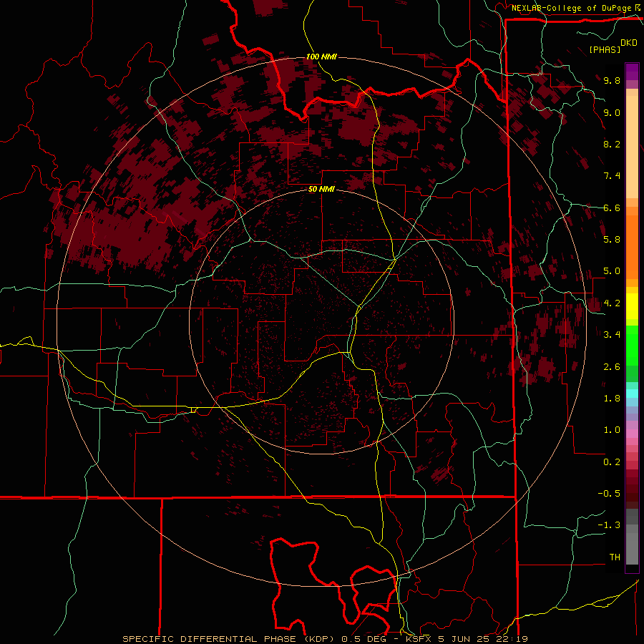Click the 9.8 scale value

pyautogui.click(x=612, y=80)
